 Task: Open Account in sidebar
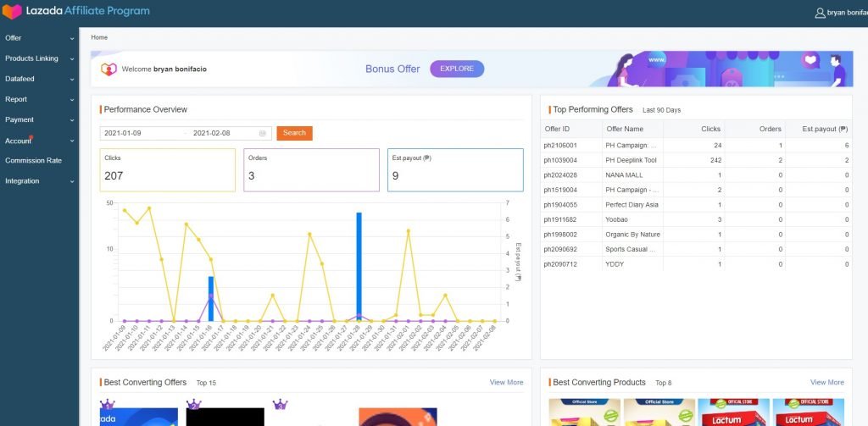point(19,141)
